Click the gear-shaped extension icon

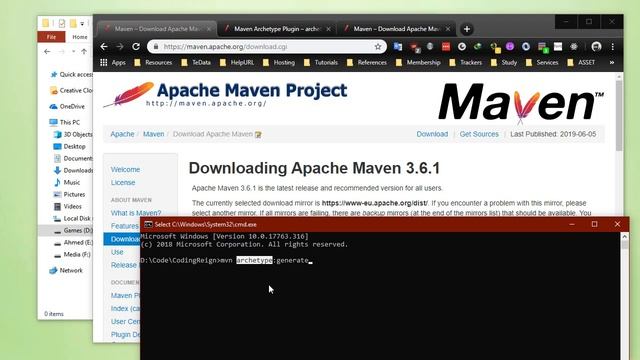coord(574,47)
